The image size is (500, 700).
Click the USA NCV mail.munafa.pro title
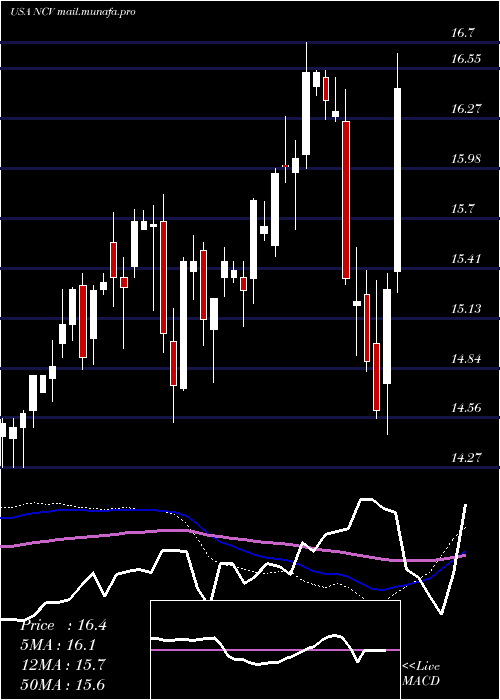coord(72,12)
